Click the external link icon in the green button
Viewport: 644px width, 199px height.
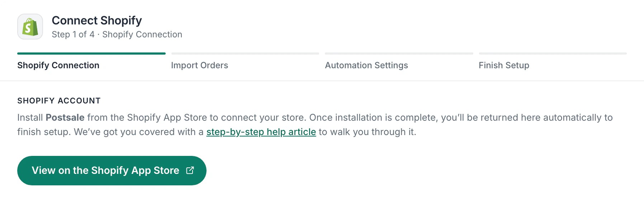pyautogui.click(x=190, y=170)
